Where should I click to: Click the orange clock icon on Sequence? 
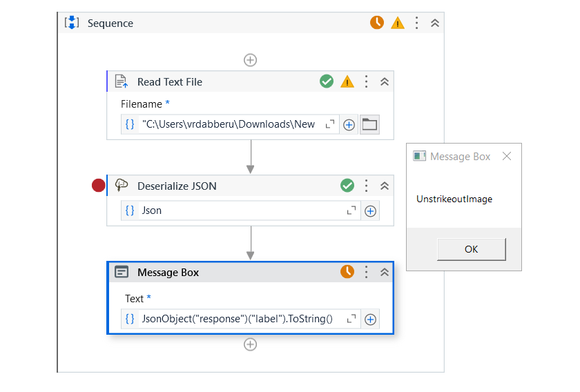377,23
